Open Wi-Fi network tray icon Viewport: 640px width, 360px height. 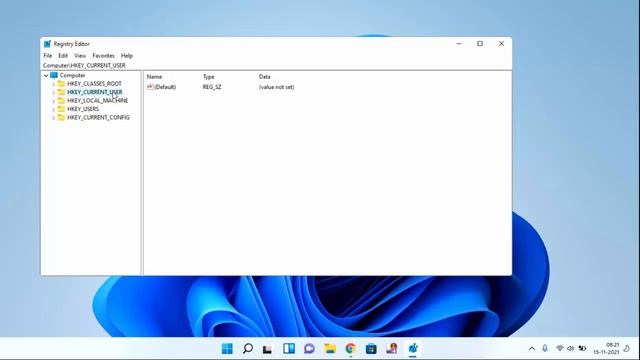point(560,348)
